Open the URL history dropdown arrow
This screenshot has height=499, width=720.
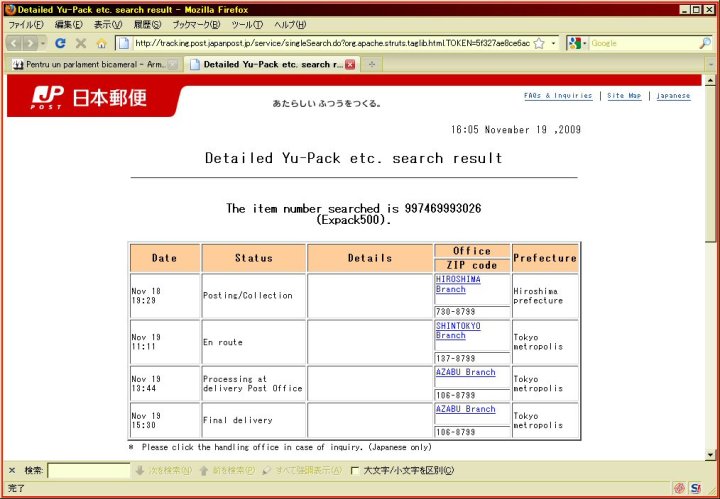[553, 43]
